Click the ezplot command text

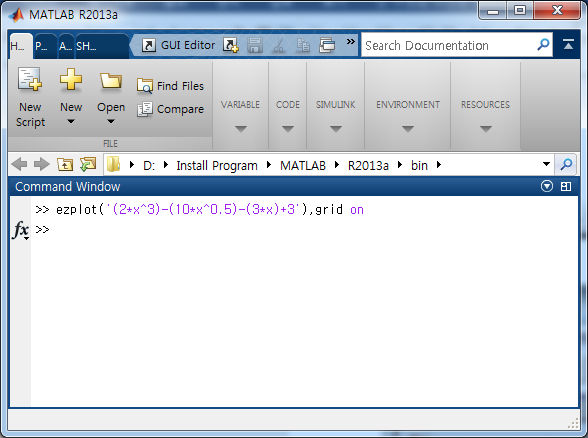[210, 209]
